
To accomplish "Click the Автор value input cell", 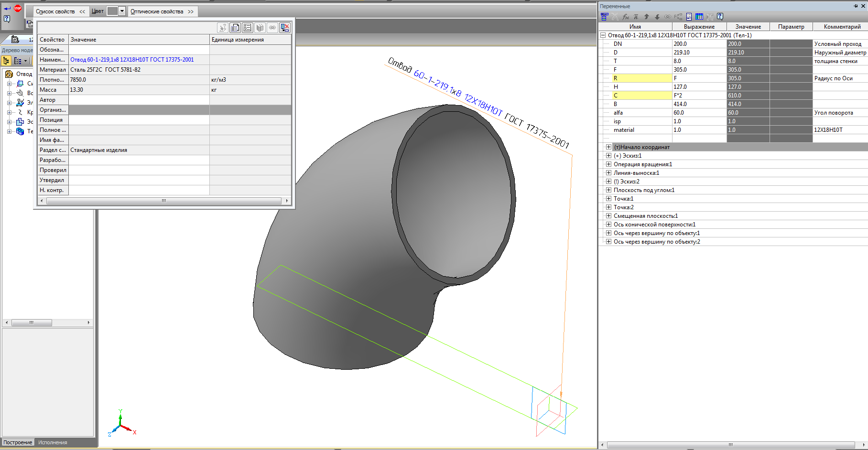I will pyautogui.click(x=139, y=100).
